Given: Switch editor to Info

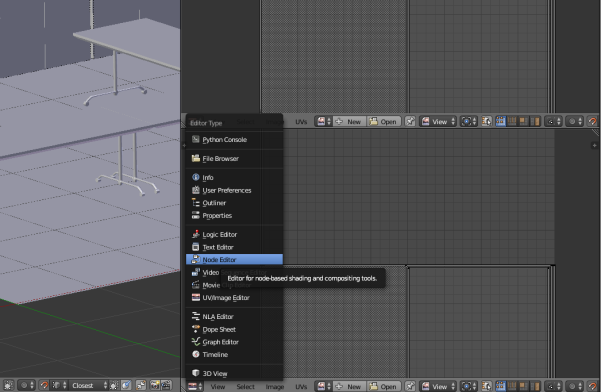Looking at the screenshot, I should tap(234, 177).
